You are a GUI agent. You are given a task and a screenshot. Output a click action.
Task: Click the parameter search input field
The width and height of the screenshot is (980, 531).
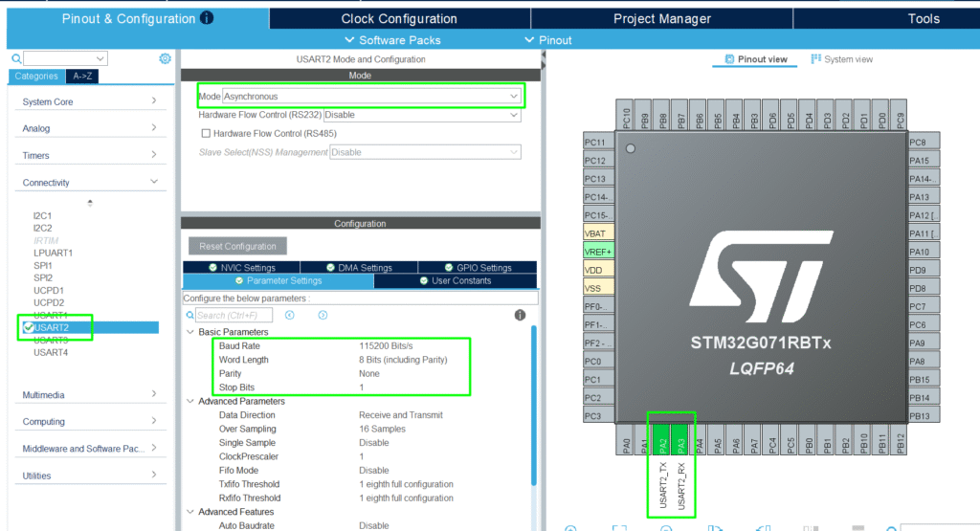tap(234, 315)
